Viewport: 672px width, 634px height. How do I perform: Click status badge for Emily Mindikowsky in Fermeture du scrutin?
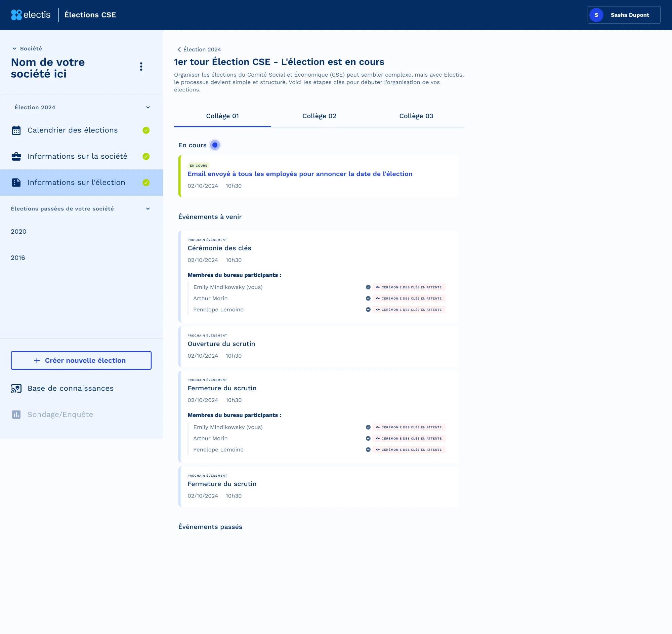click(x=409, y=427)
